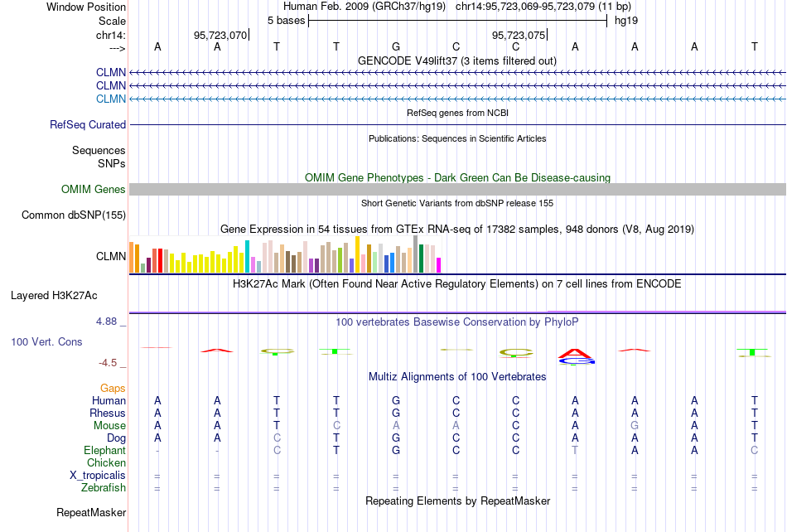Click the Chicken alignment row label
Image resolution: width=787 pixels, height=532 pixels.
point(106,462)
